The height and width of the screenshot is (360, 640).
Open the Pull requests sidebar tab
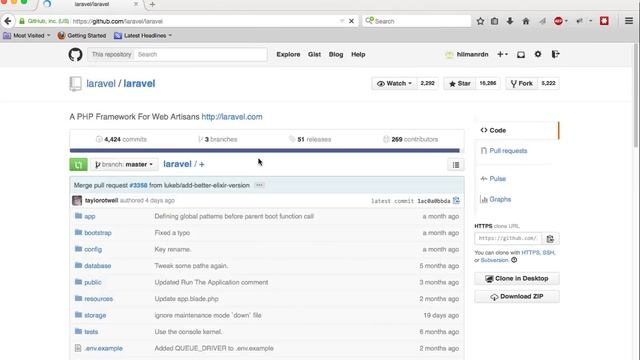508,151
